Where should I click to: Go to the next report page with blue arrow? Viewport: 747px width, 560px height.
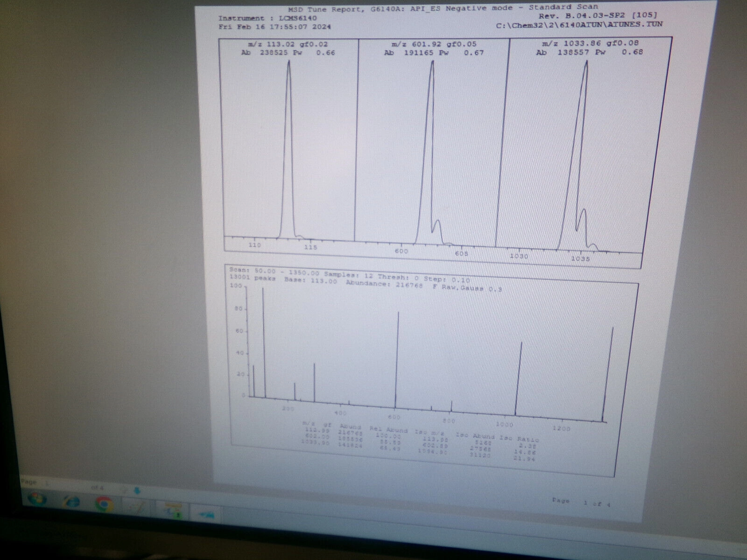coord(137,490)
